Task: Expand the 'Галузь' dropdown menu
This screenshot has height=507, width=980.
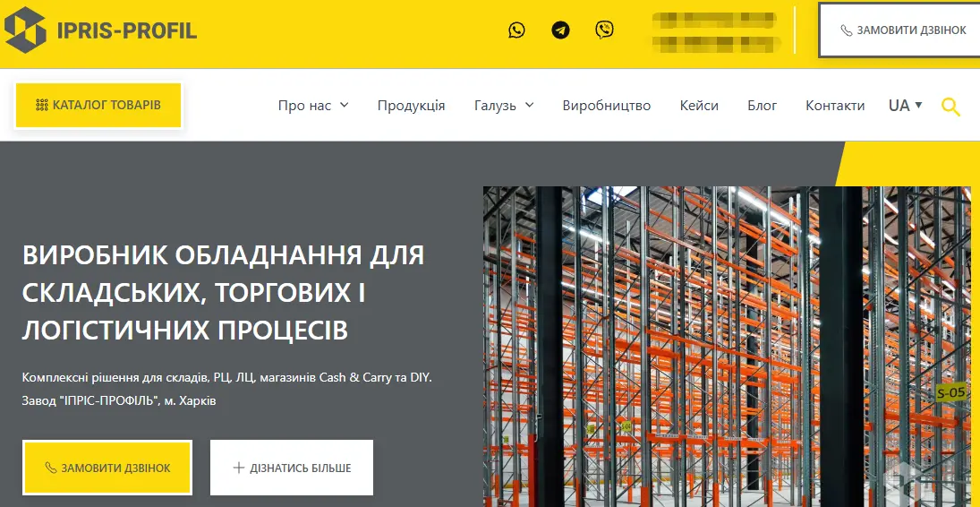Action: coord(504,105)
